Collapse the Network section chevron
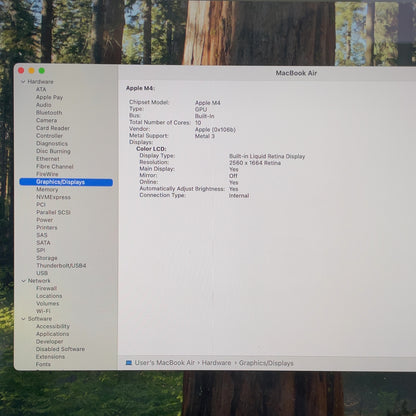 pos(23,281)
